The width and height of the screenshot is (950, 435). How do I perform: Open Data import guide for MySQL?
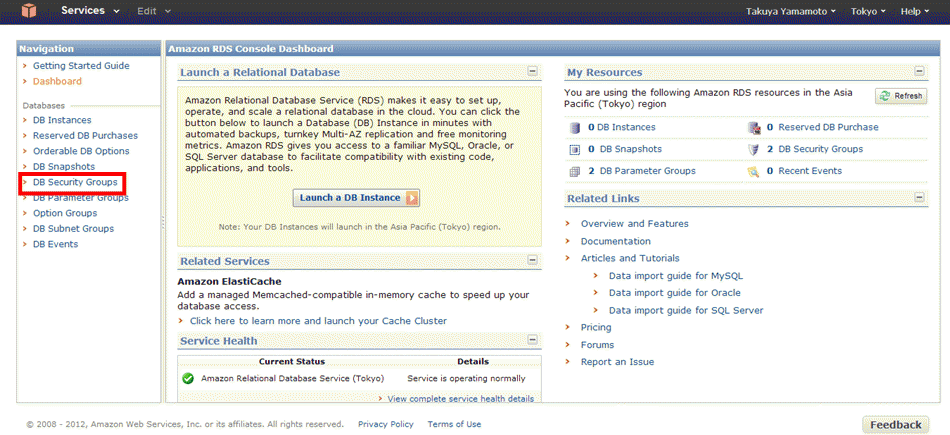tap(676, 276)
